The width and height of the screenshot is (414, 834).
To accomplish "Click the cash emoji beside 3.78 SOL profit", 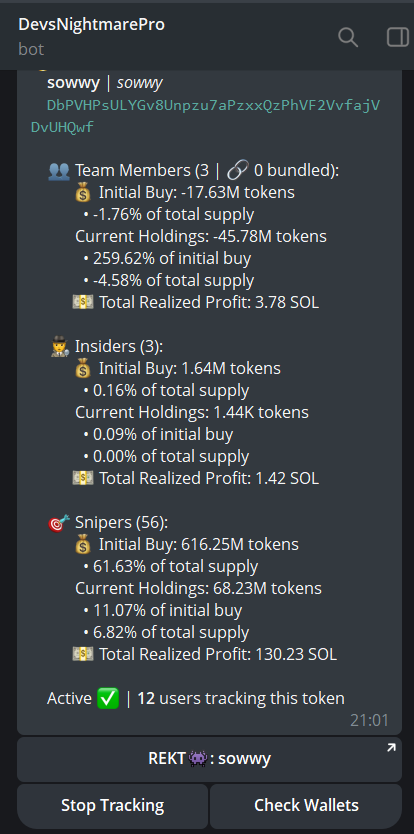I will point(83,303).
